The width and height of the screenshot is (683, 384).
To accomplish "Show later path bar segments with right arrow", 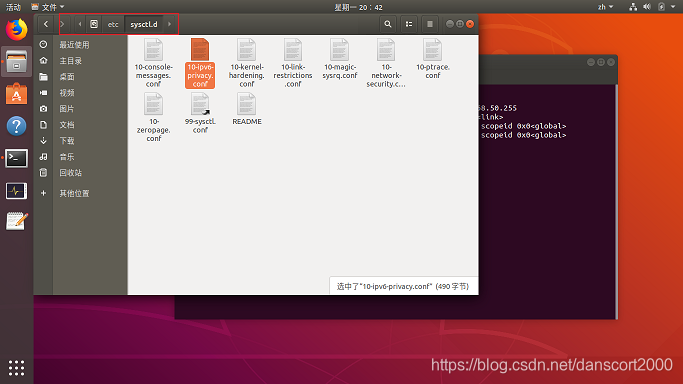I will point(170,24).
